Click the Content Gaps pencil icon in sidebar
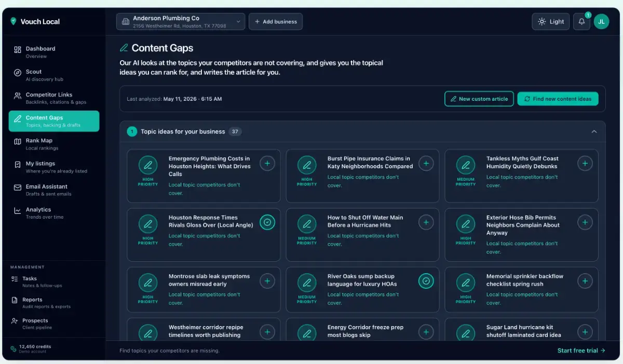The width and height of the screenshot is (623, 364). click(18, 118)
